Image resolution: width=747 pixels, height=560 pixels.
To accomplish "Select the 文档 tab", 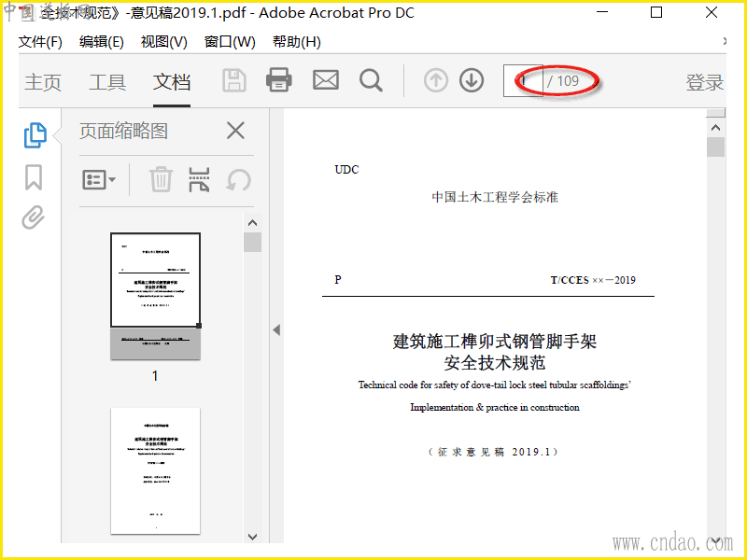I will (172, 82).
